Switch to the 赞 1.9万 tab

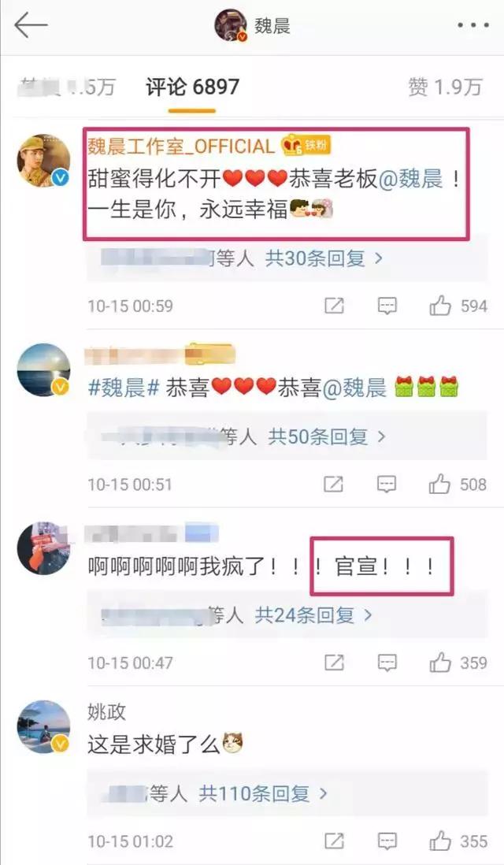point(446,87)
